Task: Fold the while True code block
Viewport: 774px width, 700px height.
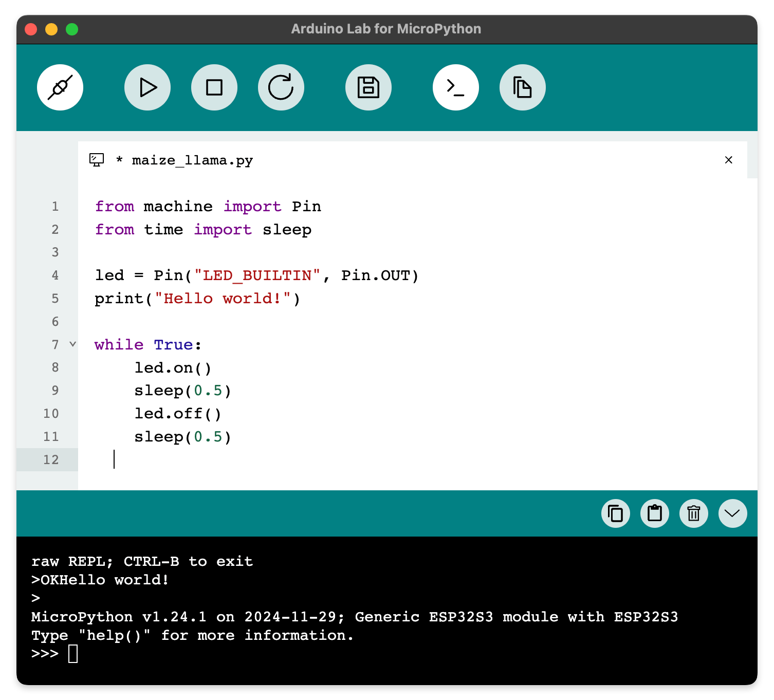Action: [71, 344]
